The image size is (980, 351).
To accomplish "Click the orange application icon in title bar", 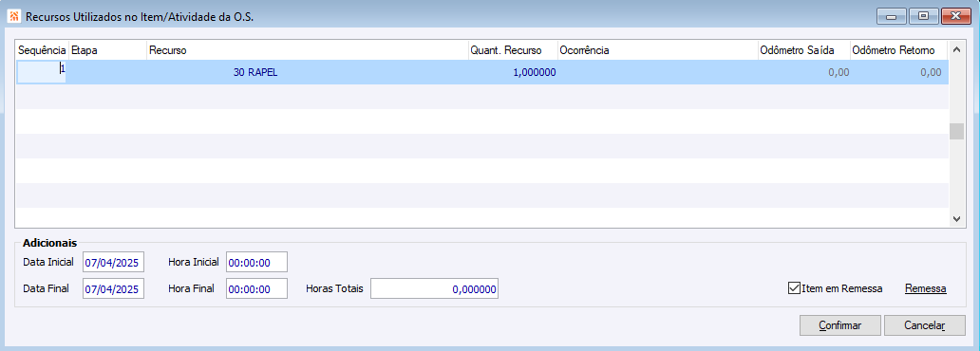I will [x=13, y=16].
